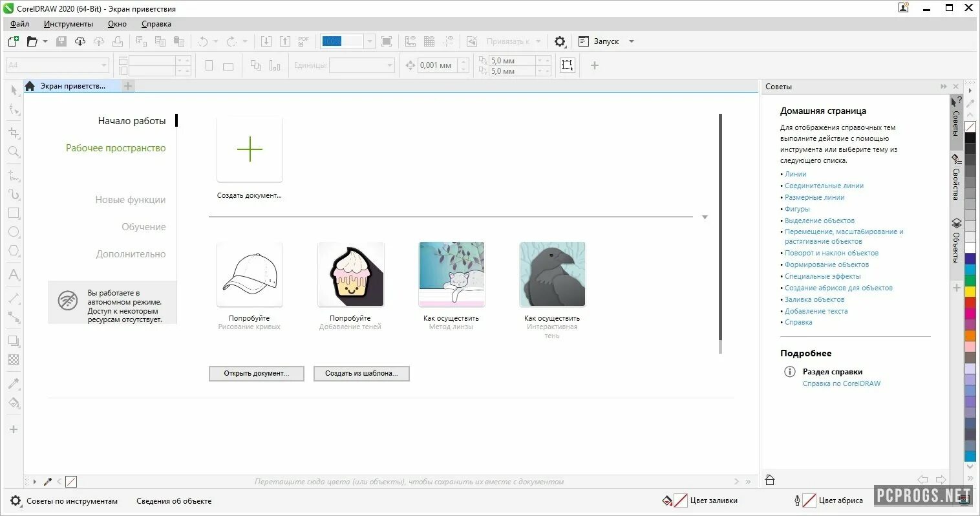Image resolution: width=980 pixels, height=516 pixels.
Task: Open the A4 page size dropdown
Action: click(x=104, y=65)
